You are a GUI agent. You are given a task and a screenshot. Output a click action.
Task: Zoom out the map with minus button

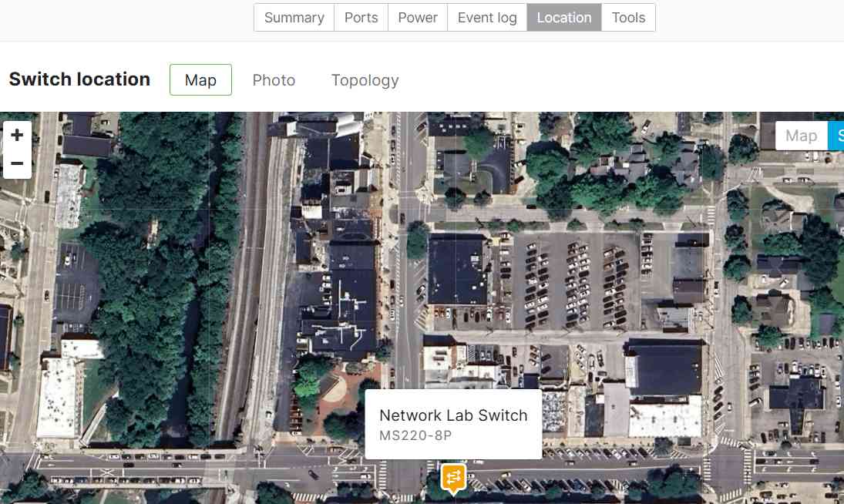17,163
